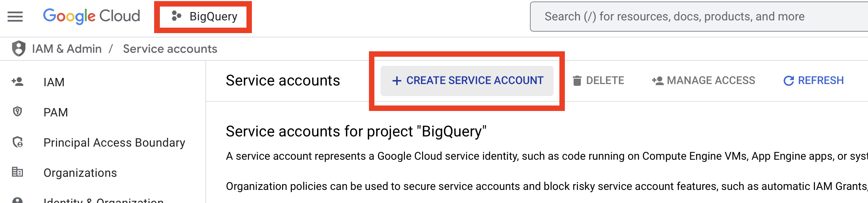Click the IAM add-person sidebar icon

[17, 81]
